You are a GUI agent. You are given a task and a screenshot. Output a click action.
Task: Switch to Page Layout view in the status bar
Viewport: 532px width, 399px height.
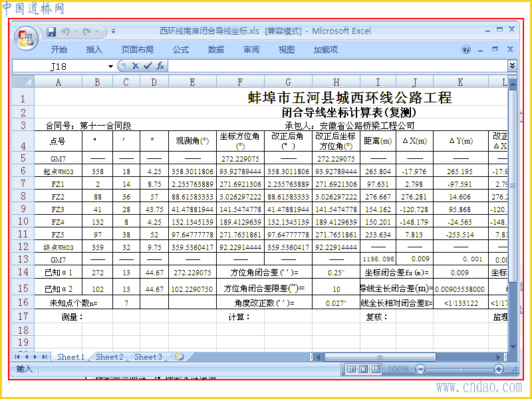tap(363, 369)
